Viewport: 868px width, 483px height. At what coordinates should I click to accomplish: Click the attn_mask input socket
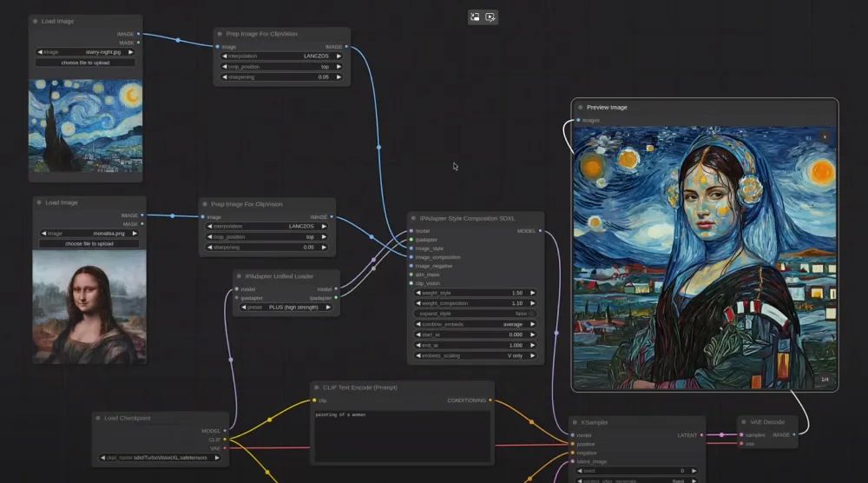pos(411,275)
